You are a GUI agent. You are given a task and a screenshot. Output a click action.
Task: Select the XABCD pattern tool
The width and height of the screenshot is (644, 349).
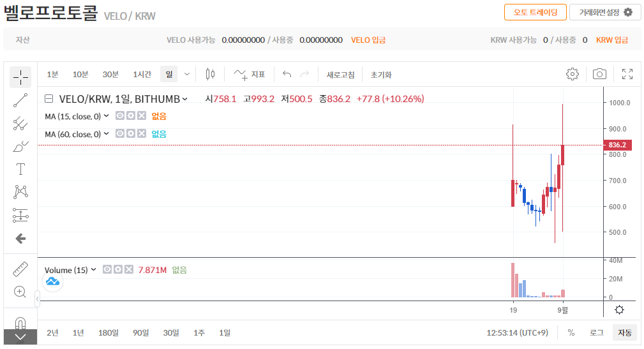(20, 192)
